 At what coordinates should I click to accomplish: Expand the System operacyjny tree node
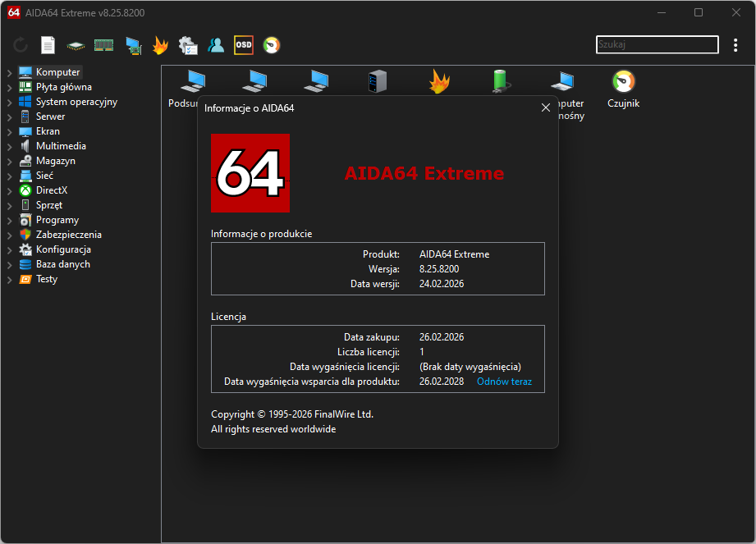click(10, 102)
